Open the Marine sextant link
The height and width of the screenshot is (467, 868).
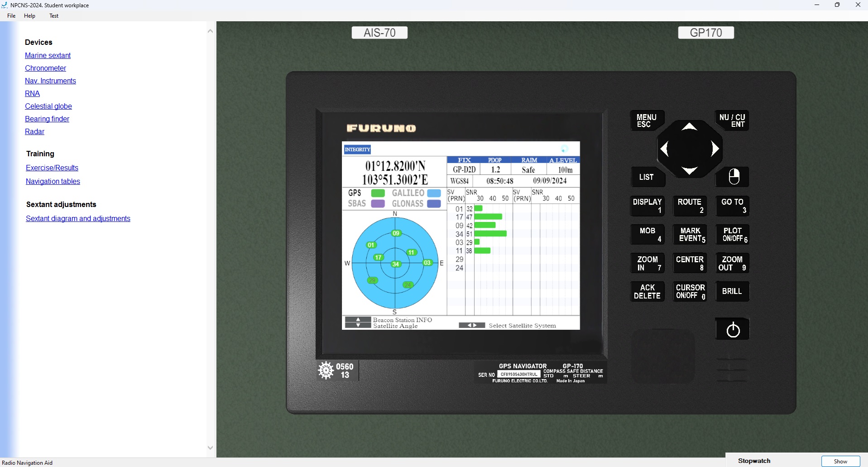(x=48, y=55)
